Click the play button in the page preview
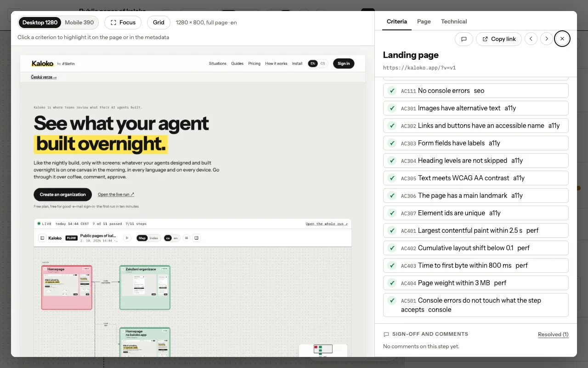Viewport: 588px width, 368px height. pos(127,238)
